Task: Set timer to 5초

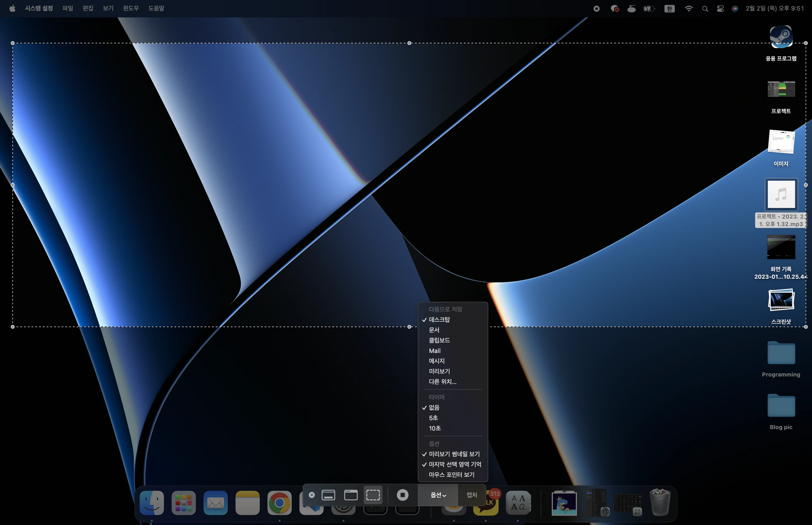Action: [x=453, y=418]
